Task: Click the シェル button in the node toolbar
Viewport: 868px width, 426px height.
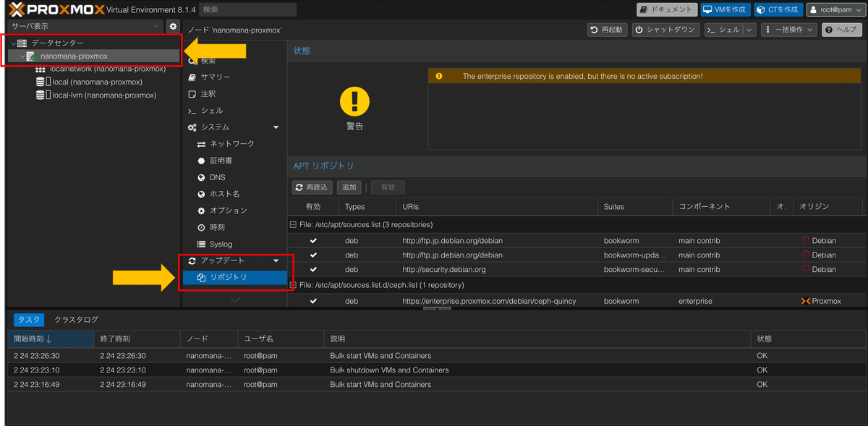Action: (723, 30)
